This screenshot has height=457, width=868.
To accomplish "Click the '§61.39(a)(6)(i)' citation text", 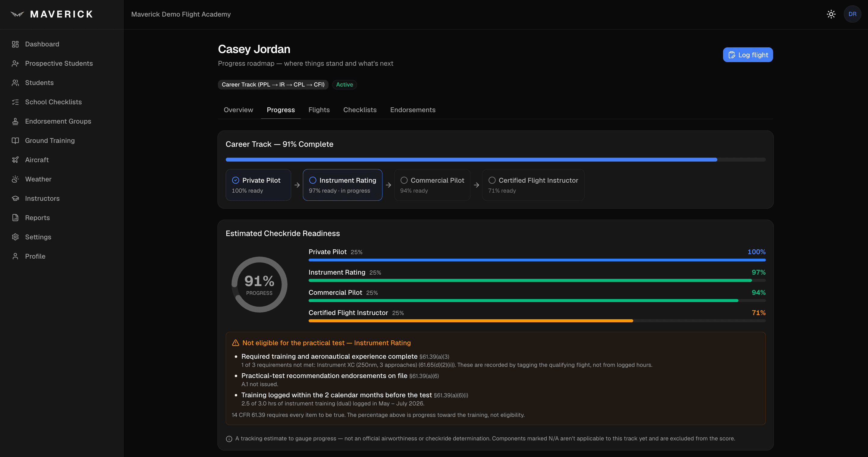I will (451, 395).
